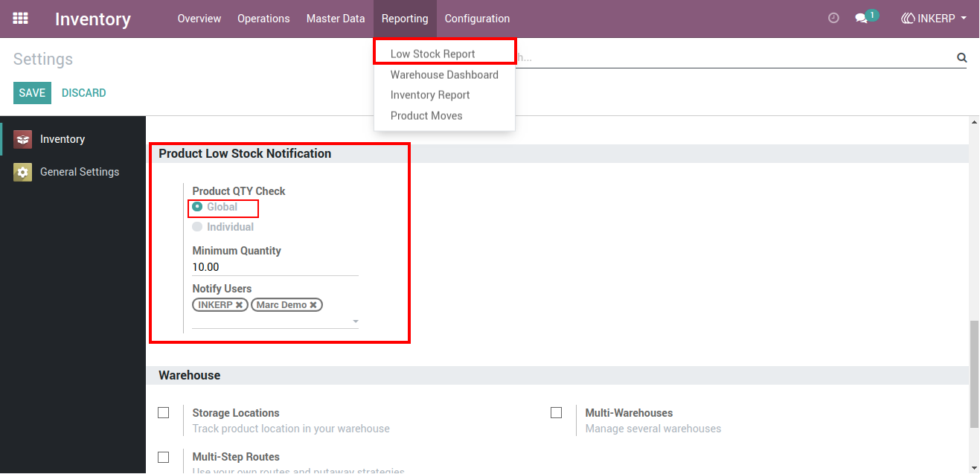
Task: Open the conversations chat icon
Action: click(862, 19)
